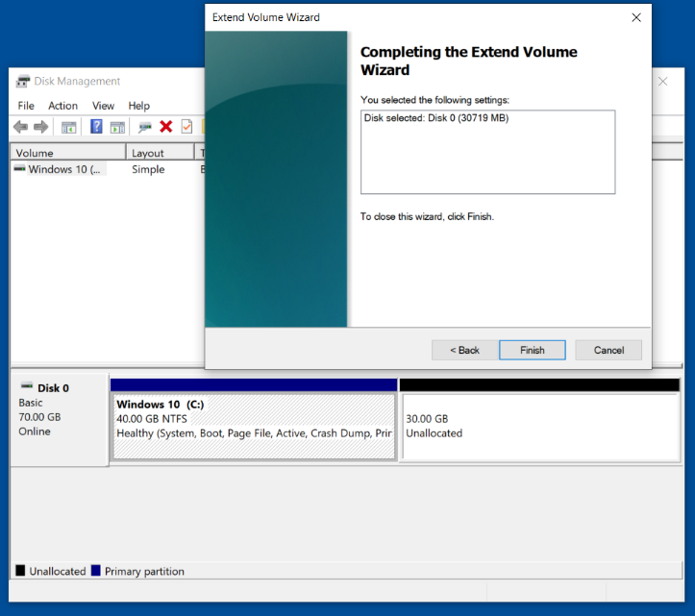The width and height of the screenshot is (695, 616).
Task: Open the File menu
Action: (x=26, y=106)
